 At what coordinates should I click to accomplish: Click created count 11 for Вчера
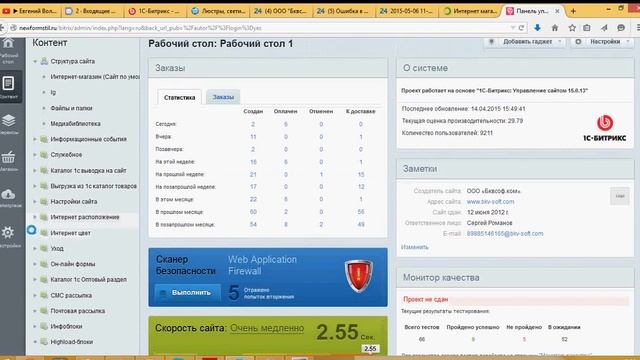(253, 137)
